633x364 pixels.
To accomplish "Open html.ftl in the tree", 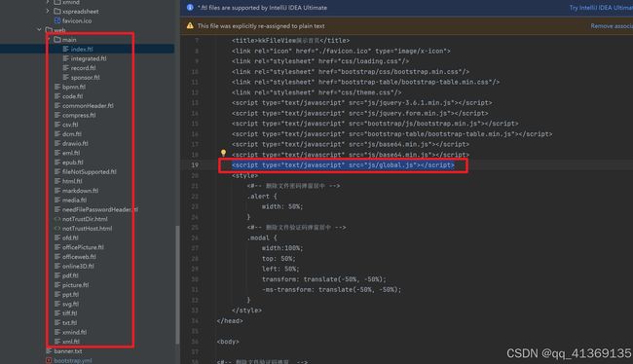I will (x=72, y=181).
